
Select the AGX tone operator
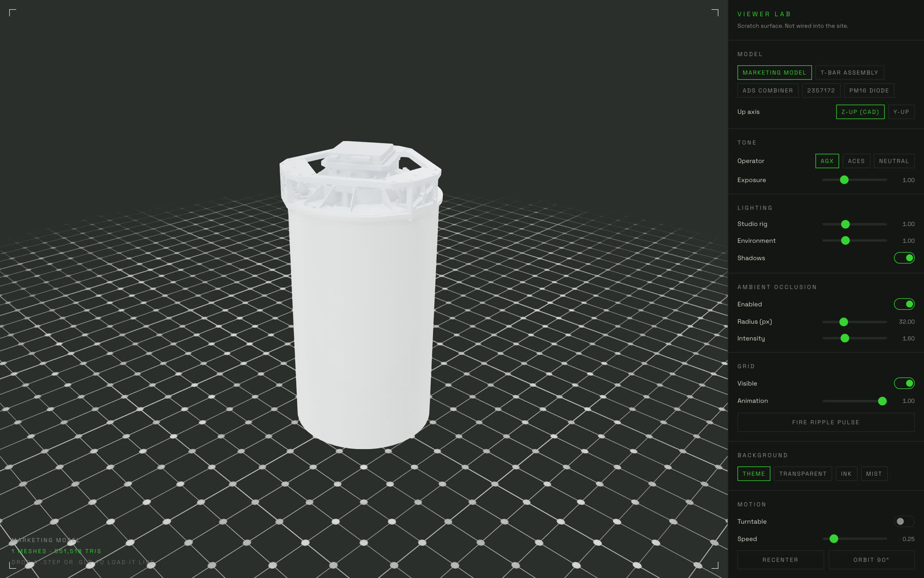[827, 161]
